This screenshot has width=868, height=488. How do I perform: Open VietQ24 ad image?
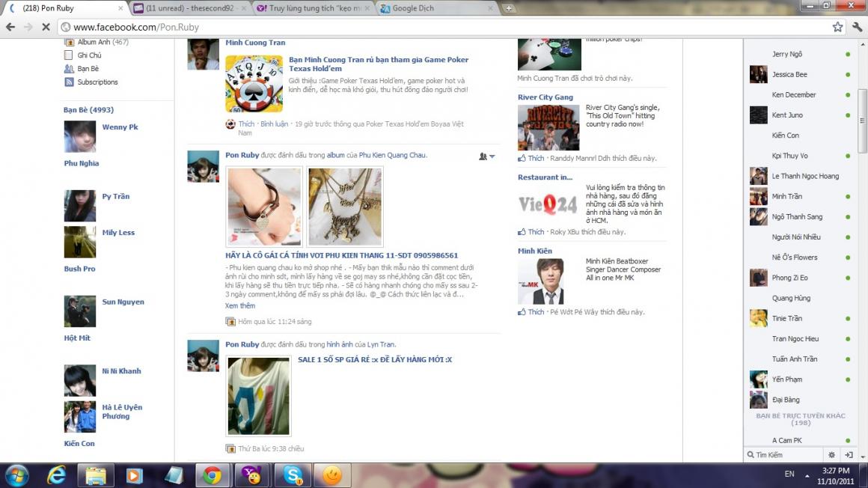pos(548,205)
